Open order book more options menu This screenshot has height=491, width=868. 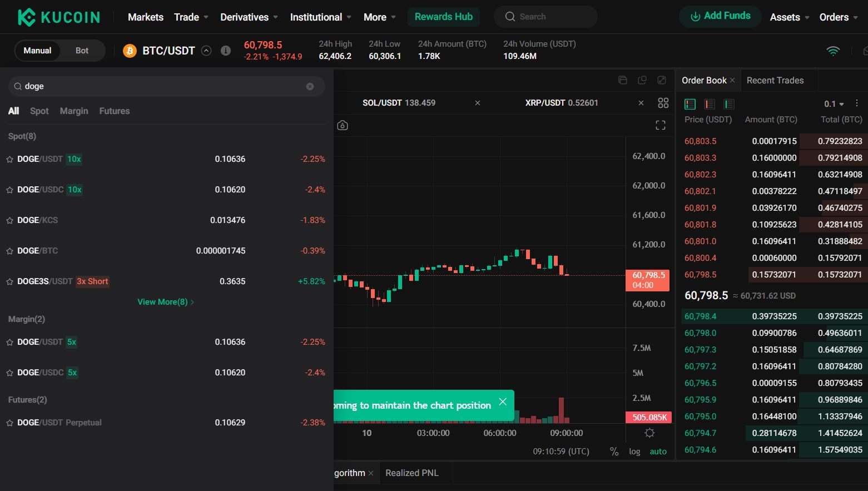click(x=857, y=103)
